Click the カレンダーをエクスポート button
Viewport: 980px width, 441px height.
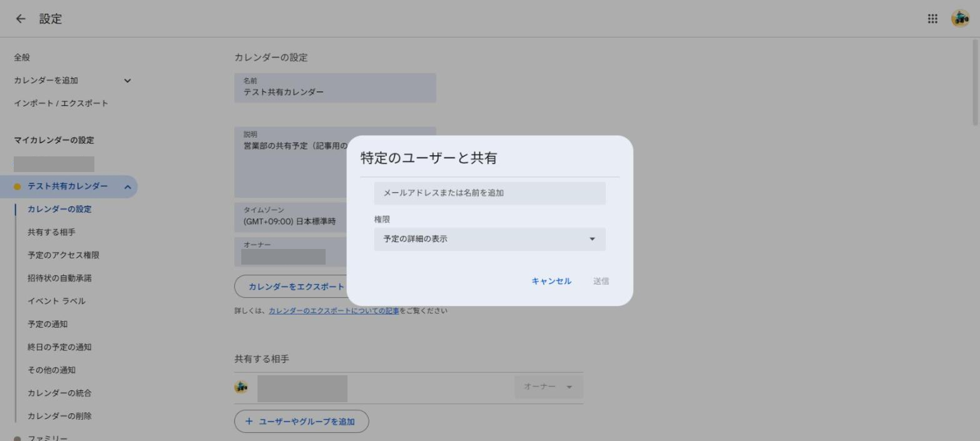coord(291,286)
